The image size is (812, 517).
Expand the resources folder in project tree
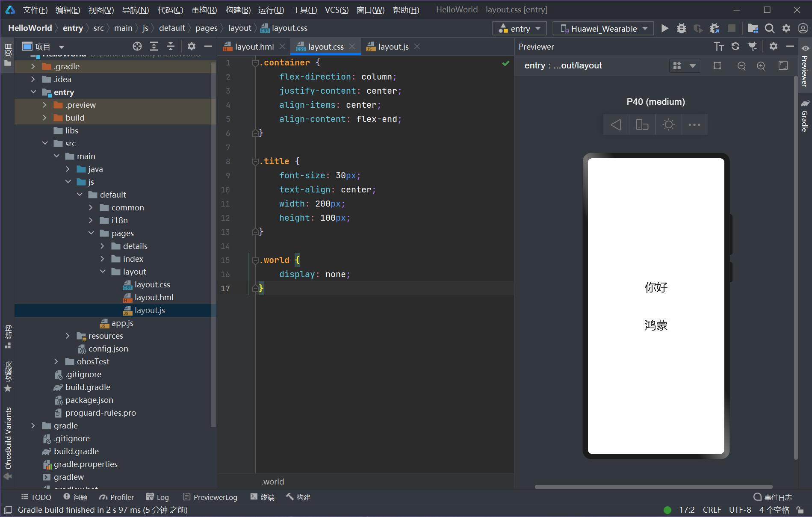pyautogui.click(x=68, y=336)
